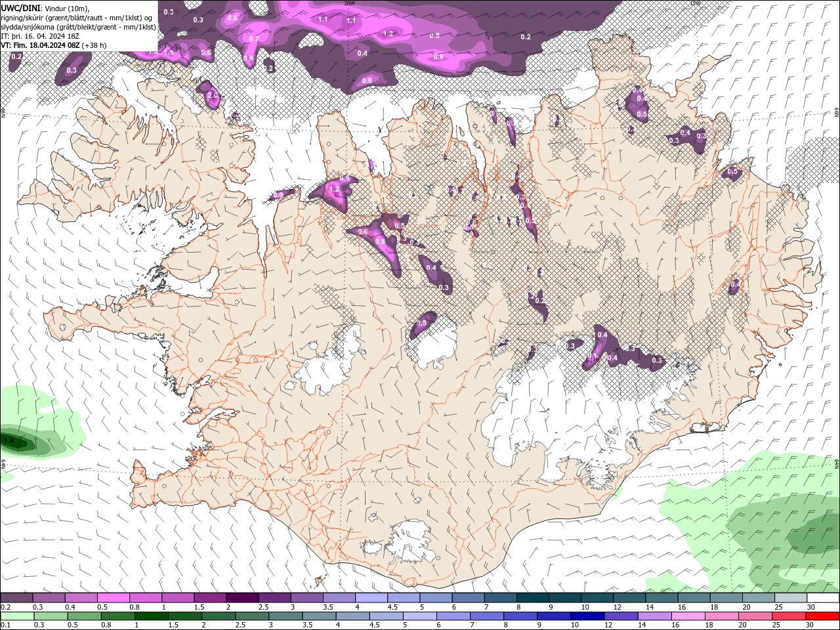Click the upper legend swatch labeled 9
Image resolution: width=840 pixels, height=630 pixels.
click(564, 598)
